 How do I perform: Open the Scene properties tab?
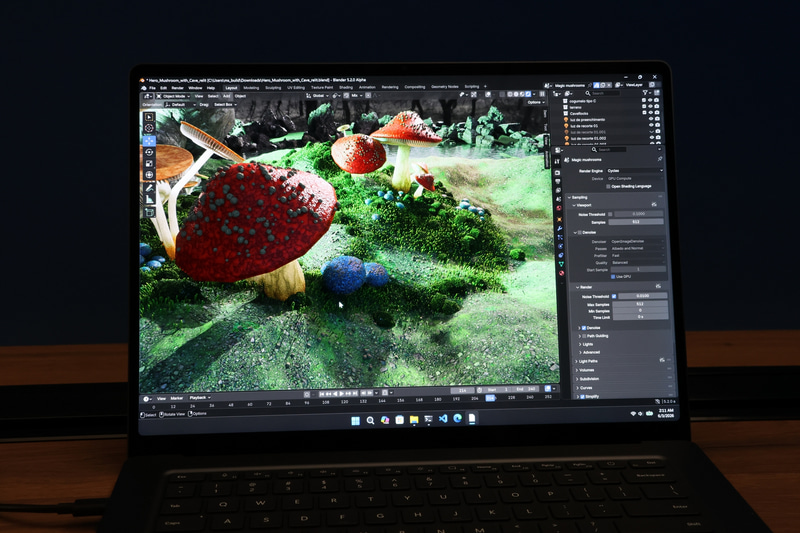pos(559,199)
